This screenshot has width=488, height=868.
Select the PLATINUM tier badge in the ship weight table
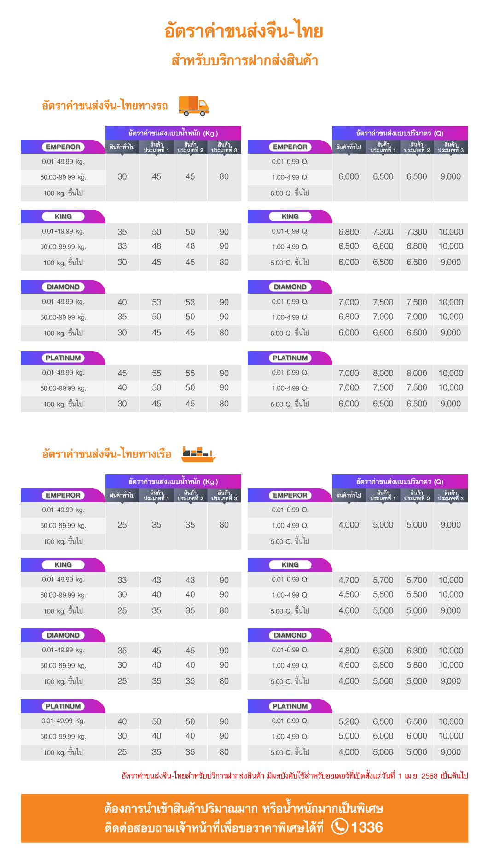point(63,706)
